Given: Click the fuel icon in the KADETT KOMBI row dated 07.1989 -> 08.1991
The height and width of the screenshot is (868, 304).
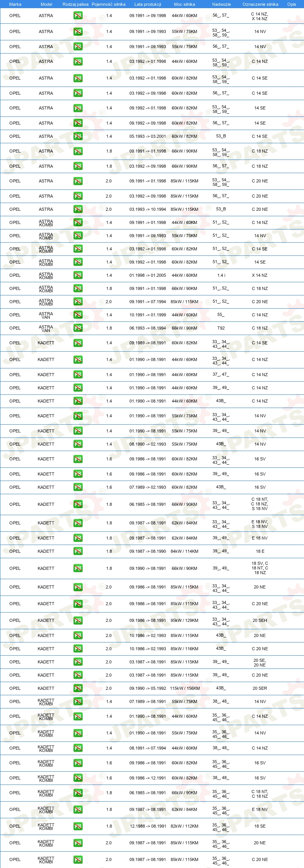Looking at the screenshot, I should coord(78,701).
